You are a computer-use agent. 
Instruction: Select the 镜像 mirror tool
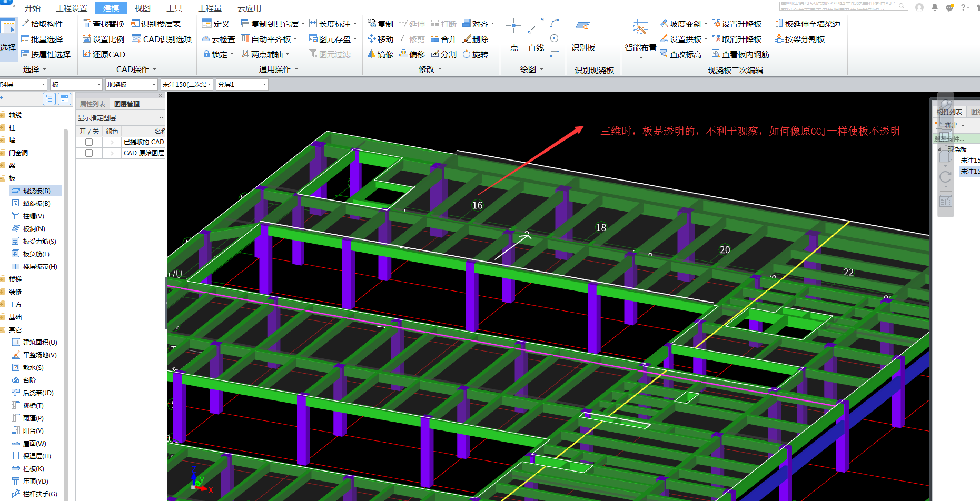coord(380,54)
